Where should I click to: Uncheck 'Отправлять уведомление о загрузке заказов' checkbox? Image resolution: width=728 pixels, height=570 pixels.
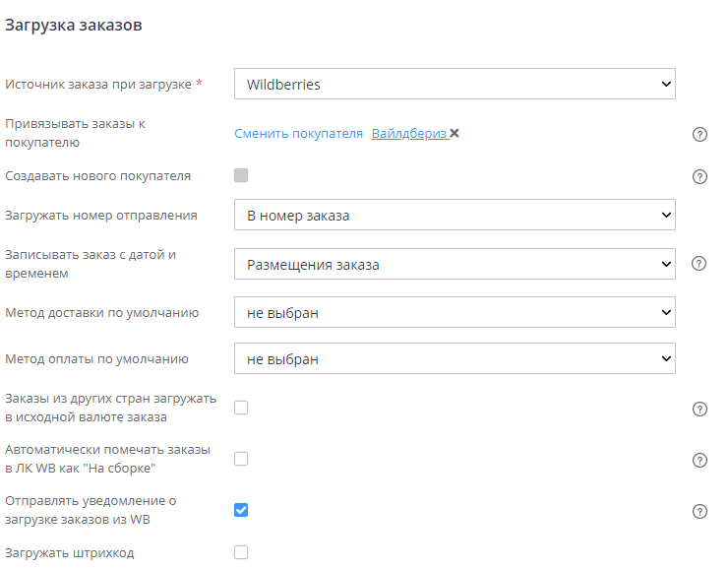click(x=241, y=510)
